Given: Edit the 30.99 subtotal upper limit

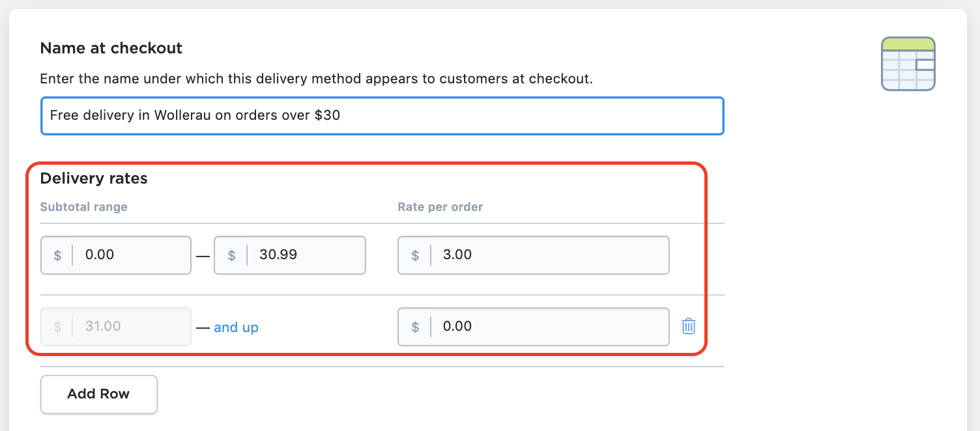Looking at the screenshot, I should 290,255.
